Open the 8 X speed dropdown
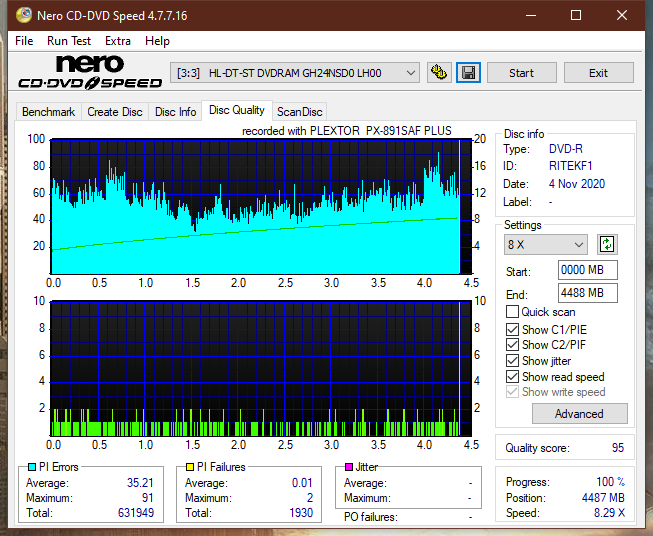The height and width of the screenshot is (536, 653). click(546, 244)
